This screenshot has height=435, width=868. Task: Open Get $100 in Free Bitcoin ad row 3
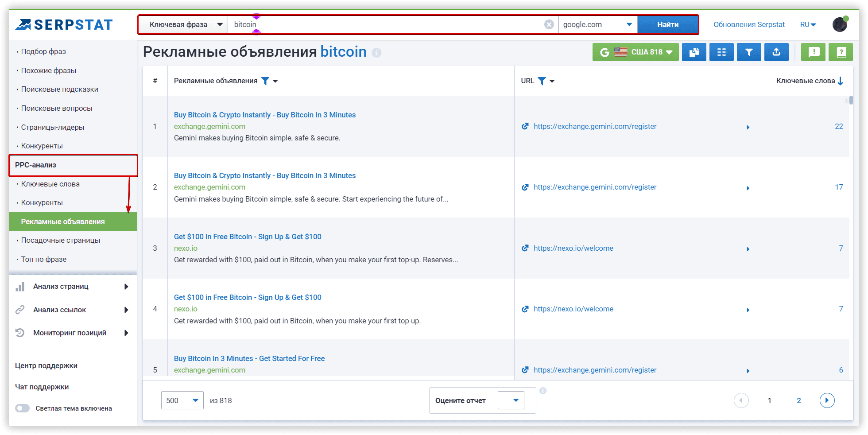click(x=248, y=237)
